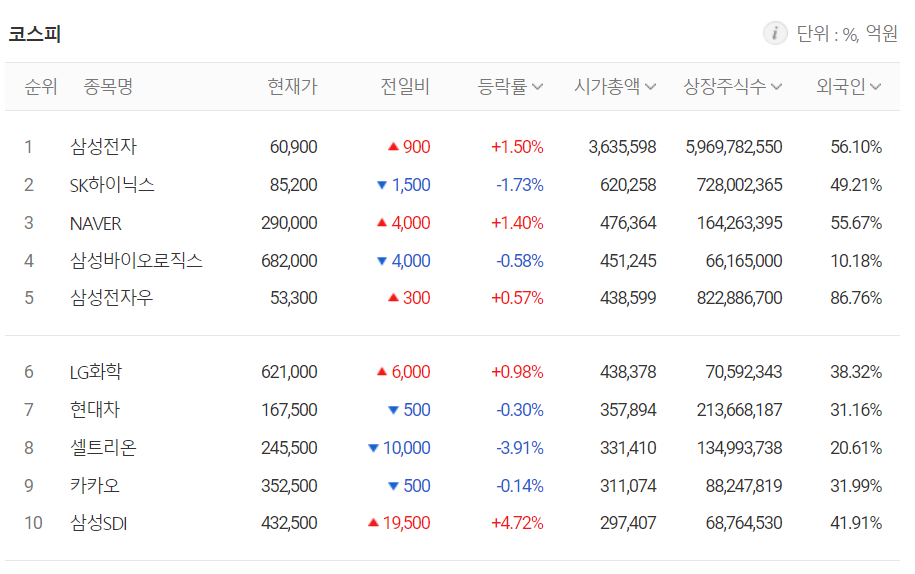The height and width of the screenshot is (574, 915).
Task: Click 현대차 price 167,500
Action: (x=289, y=410)
